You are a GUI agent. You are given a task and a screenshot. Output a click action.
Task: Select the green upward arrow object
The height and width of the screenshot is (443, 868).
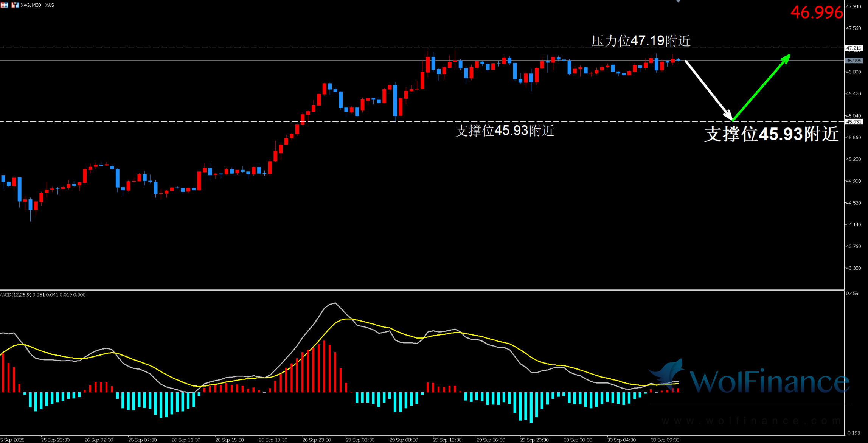pyautogui.click(x=761, y=87)
